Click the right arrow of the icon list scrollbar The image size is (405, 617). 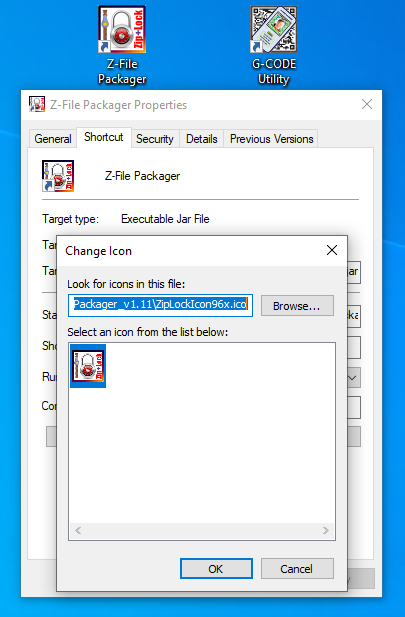(x=326, y=530)
